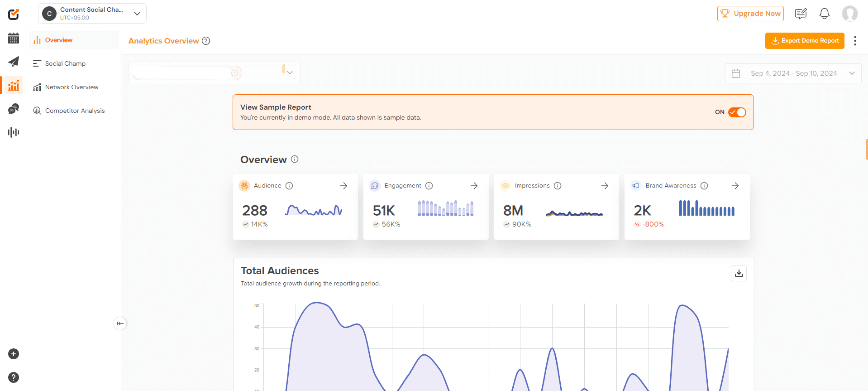Click the Engagement info icon
Screen dimensions: 868x391
tap(429, 186)
